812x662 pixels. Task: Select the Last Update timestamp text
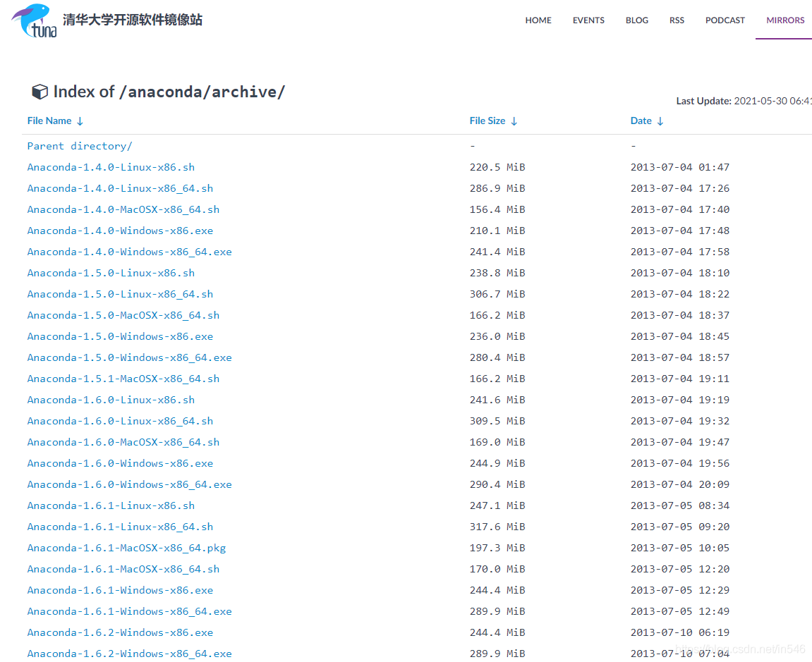click(744, 101)
